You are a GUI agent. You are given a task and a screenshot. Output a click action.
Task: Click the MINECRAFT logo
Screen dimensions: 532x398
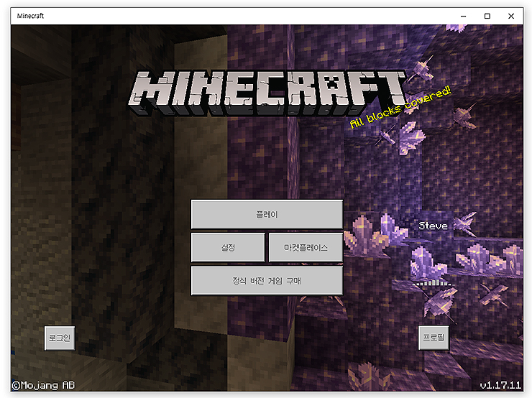(x=267, y=93)
